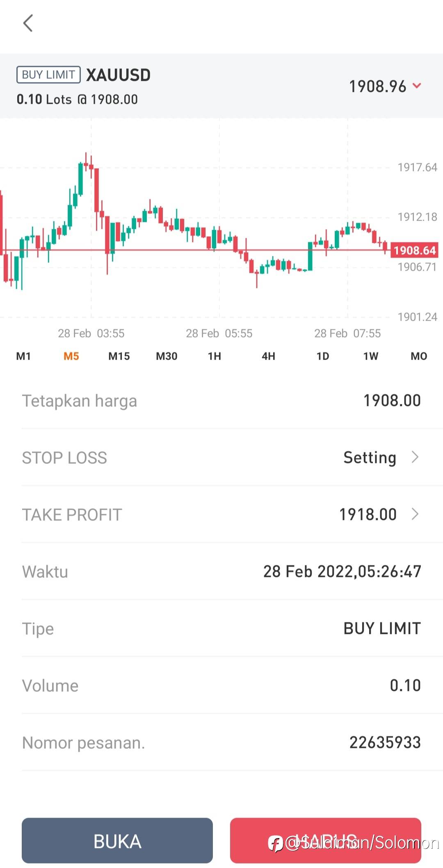Screen dimensions: 443x868
Task: Switch to M15 timeframe
Action: click(119, 356)
